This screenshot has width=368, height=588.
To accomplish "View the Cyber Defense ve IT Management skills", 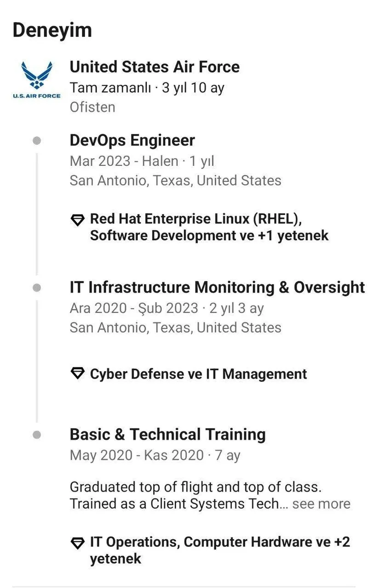I will click(x=198, y=374).
